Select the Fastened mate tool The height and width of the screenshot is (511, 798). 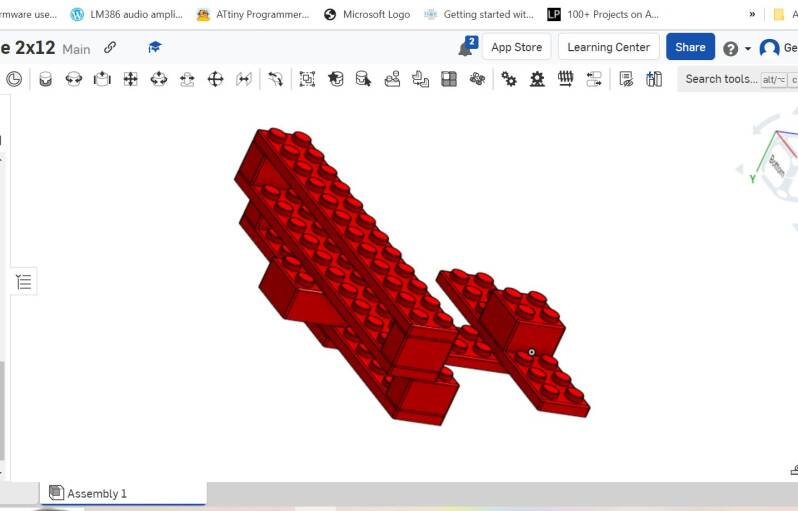(x=45, y=79)
